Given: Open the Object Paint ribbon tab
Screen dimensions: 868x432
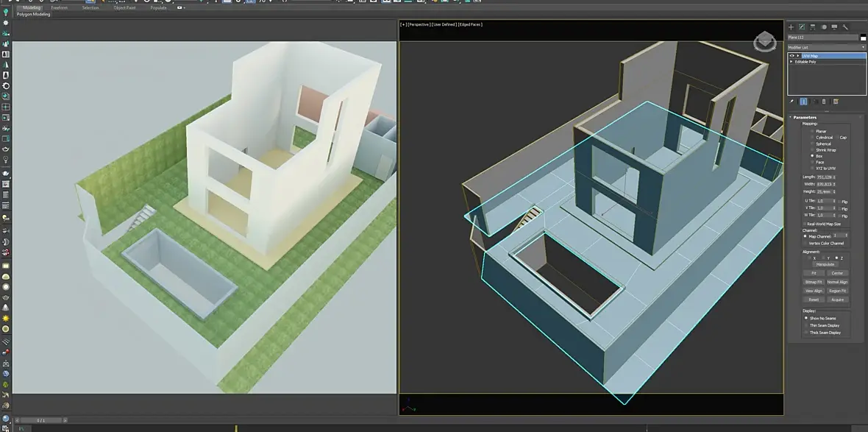Looking at the screenshot, I should point(124,8).
